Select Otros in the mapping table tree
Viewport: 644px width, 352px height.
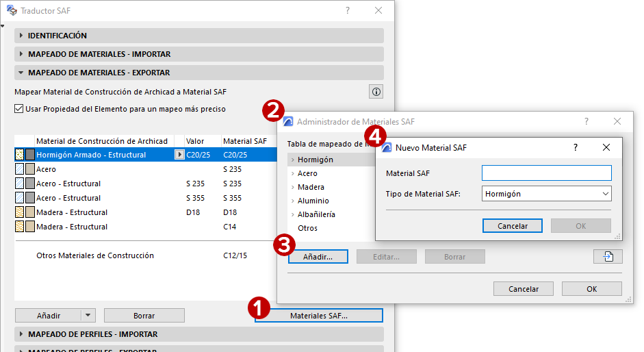(307, 228)
